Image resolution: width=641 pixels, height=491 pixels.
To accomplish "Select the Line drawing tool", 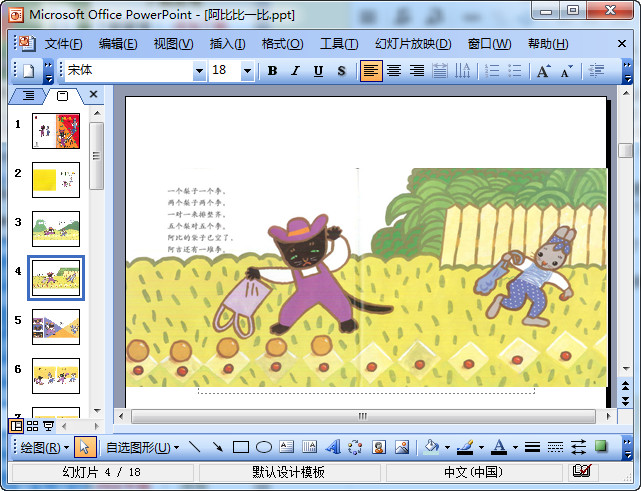I will click(x=195, y=447).
